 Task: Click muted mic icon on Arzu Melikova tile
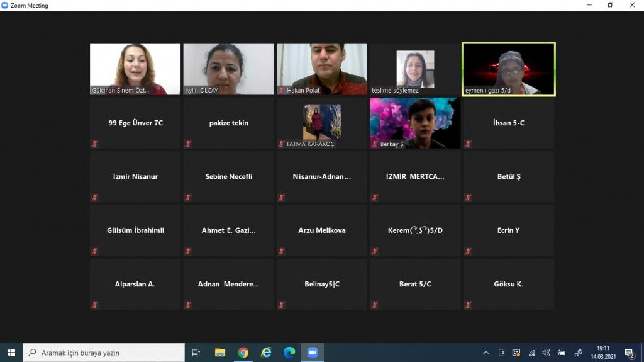[x=281, y=252]
